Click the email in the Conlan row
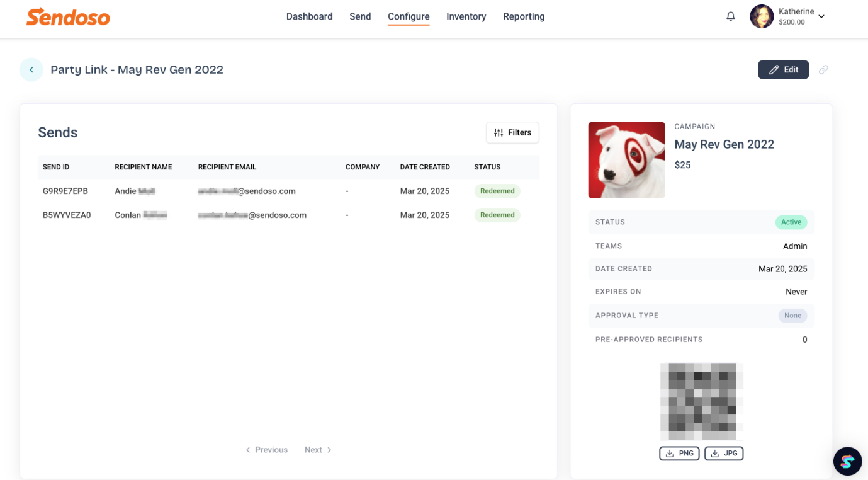 tap(252, 215)
